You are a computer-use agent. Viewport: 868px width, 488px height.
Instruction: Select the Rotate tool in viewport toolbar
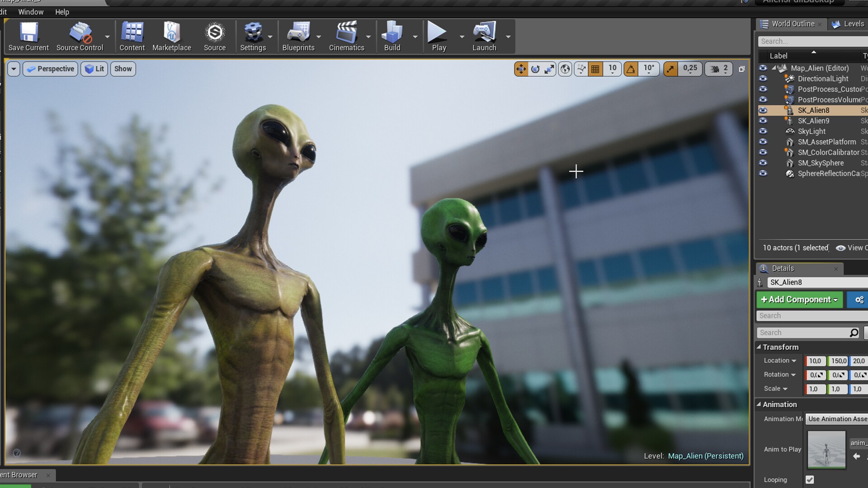pyautogui.click(x=535, y=69)
